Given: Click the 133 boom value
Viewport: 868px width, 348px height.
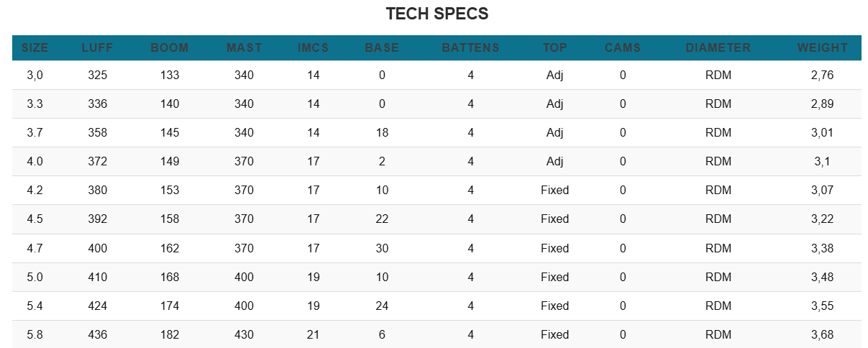Looking at the screenshot, I should click(170, 75).
